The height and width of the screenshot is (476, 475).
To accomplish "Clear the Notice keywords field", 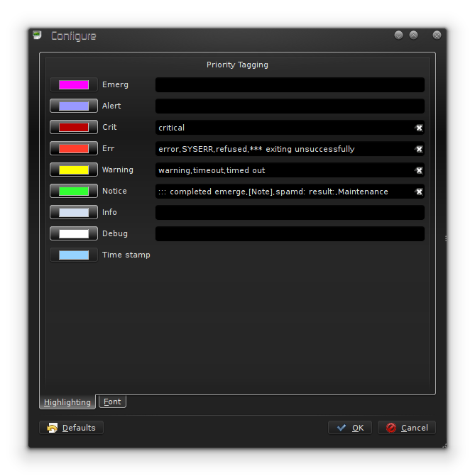I will [x=419, y=192].
